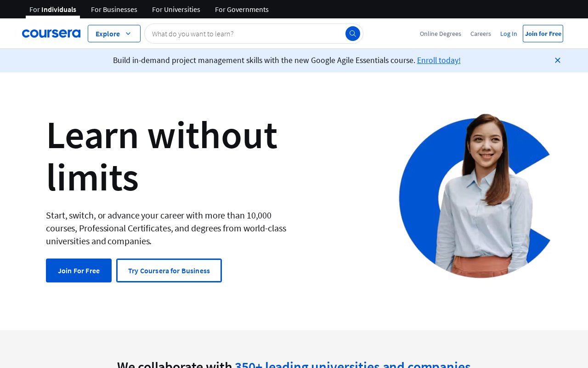Follow the 'Enroll today!' banner link

pos(439,60)
